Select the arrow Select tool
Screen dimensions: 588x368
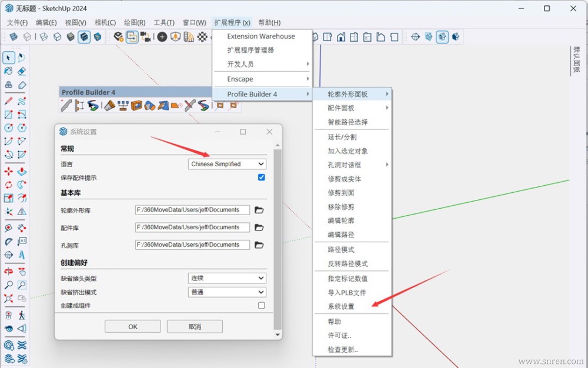point(9,58)
